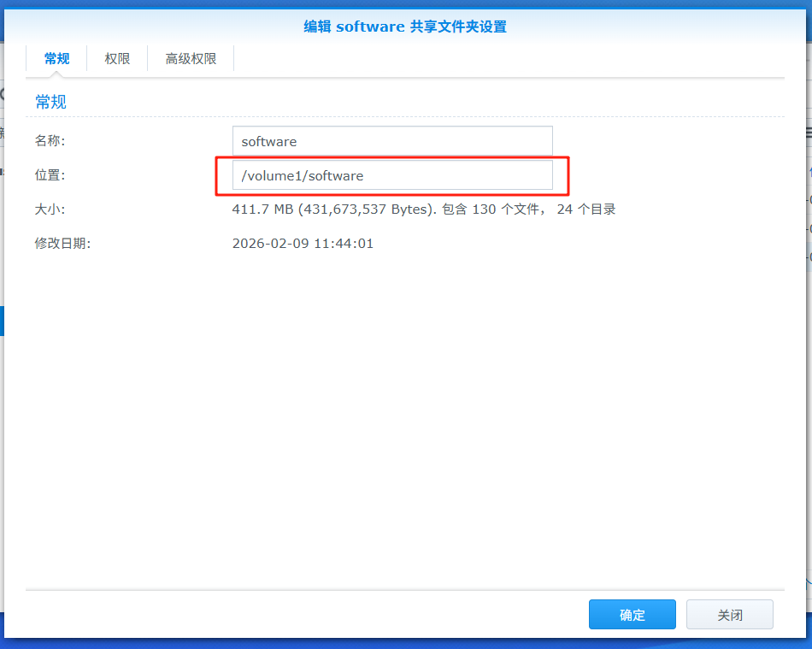812x649 pixels.
Task: Focus the 位置 field showing /volume1/software
Action: point(392,175)
